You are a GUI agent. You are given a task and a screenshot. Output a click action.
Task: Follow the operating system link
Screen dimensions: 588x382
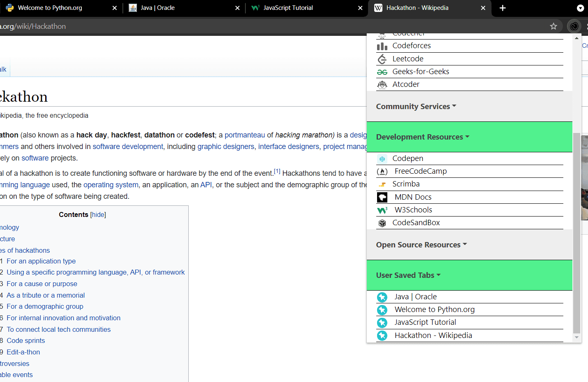111,185
